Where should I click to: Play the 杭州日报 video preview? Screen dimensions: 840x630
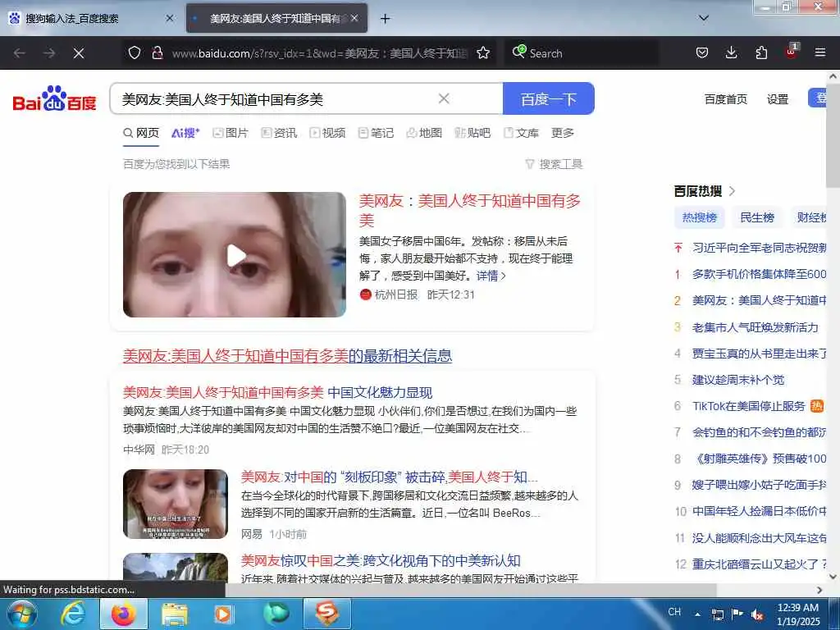(235, 255)
